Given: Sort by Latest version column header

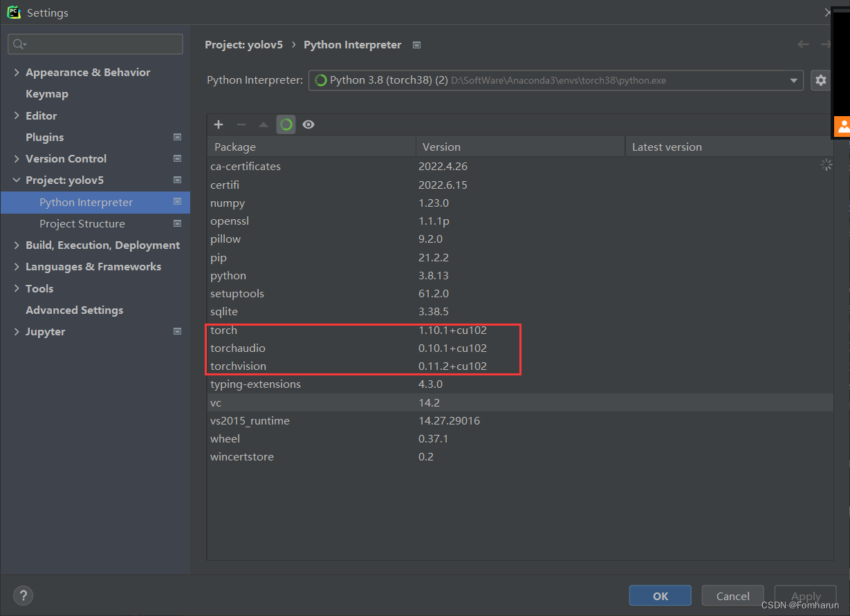Looking at the screenshot, I should (729, 147).
